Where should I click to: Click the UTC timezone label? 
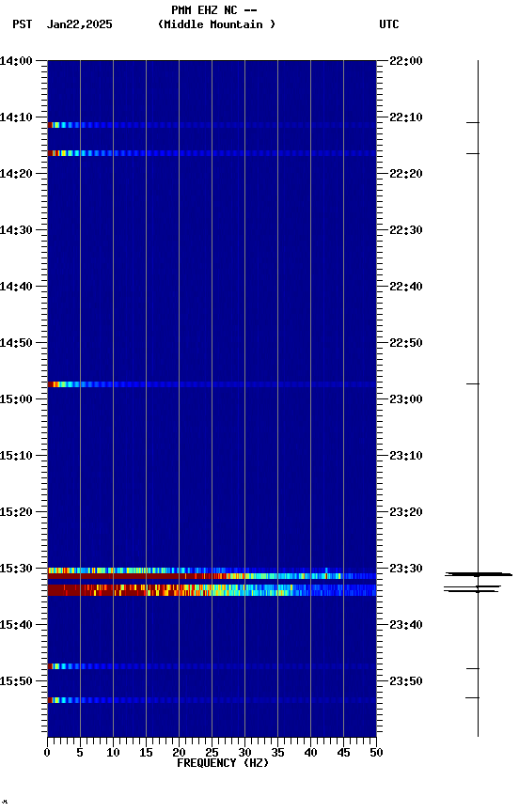coord(389,24)
